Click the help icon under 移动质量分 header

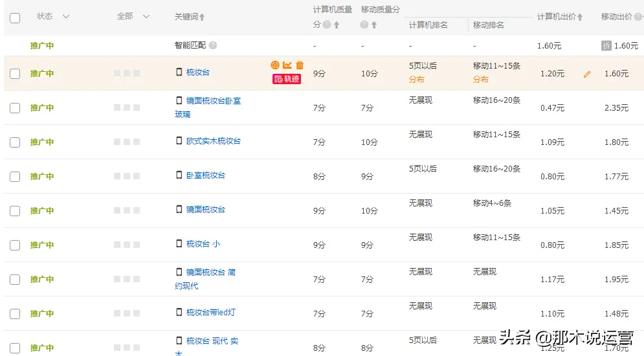364,25
